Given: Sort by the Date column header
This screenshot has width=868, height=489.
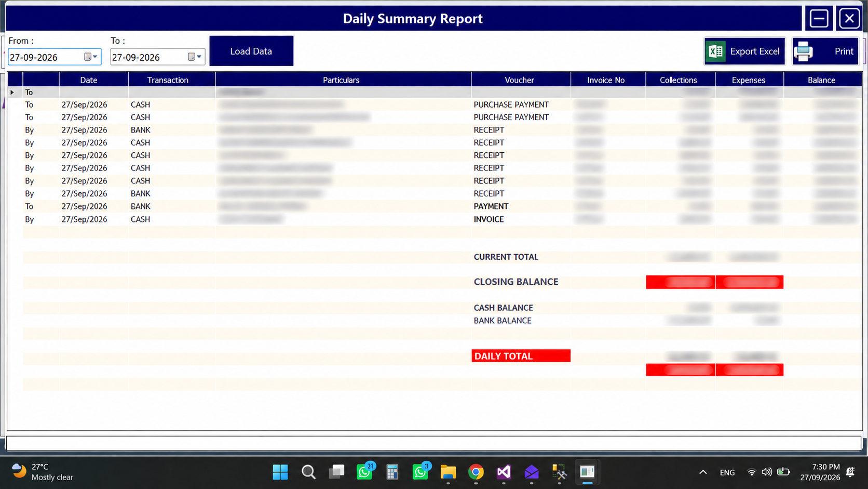Looking at the screenshot, I should (x=93, y=80).
